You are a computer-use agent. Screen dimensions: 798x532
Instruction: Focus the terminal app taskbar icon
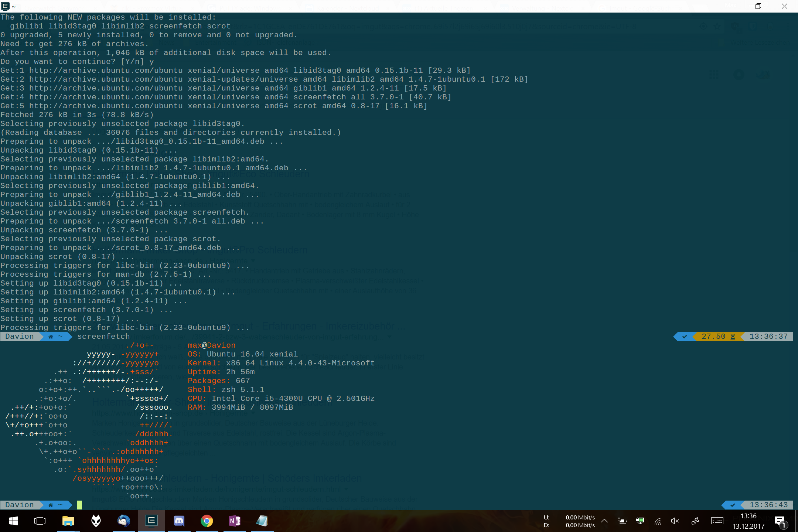[x=151, y=521]
